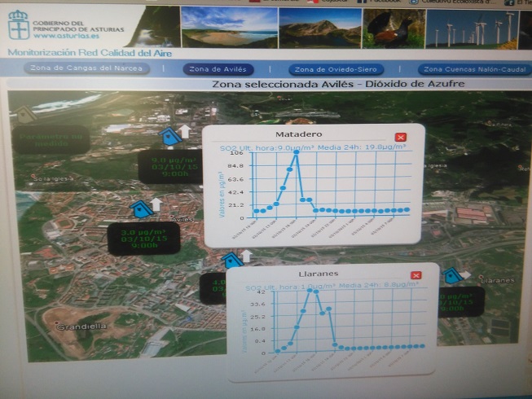
Task: Close the Matadero chart popup
Action: point(399,138)
